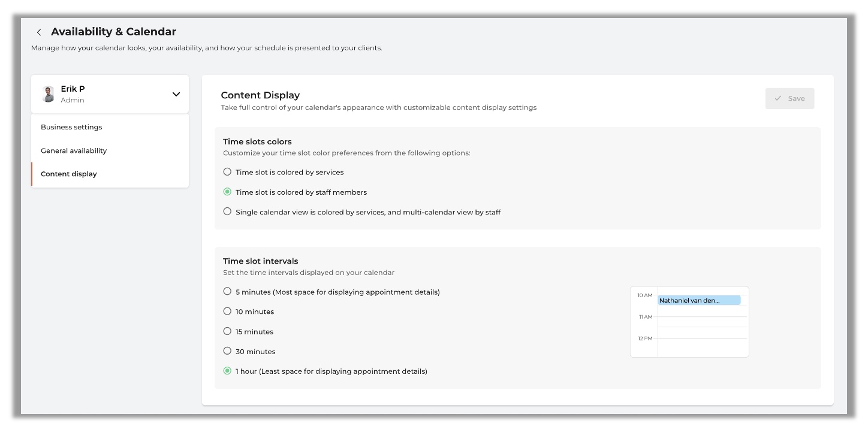
Task: Select the Content display menu item
Action: click(x=69, y=174)
